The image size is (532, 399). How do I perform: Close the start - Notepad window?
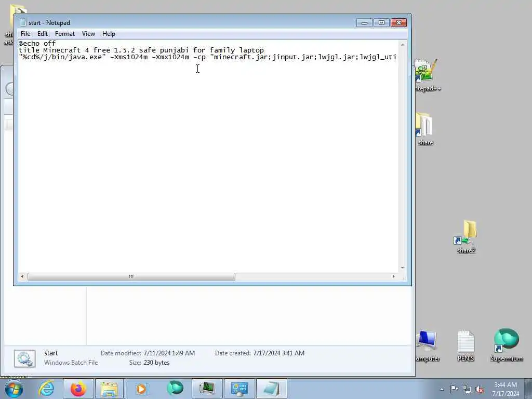click(398, 22)
